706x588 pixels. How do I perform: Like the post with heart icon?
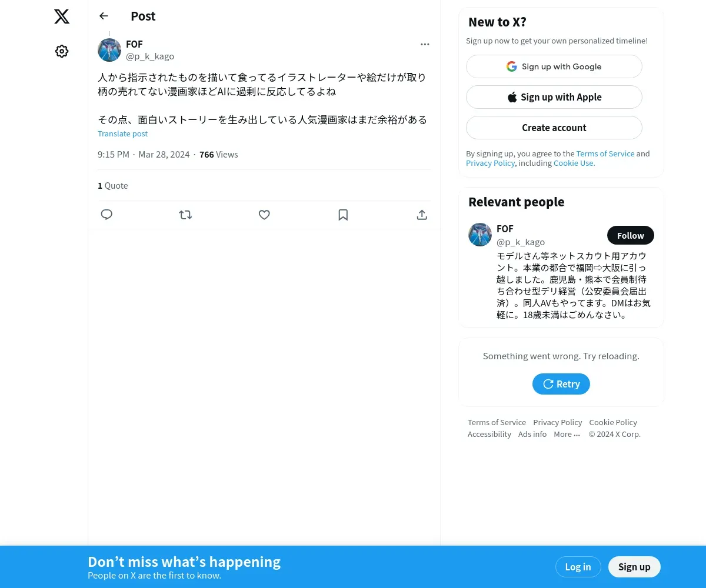pyautogui.click(x=264, y=215)
